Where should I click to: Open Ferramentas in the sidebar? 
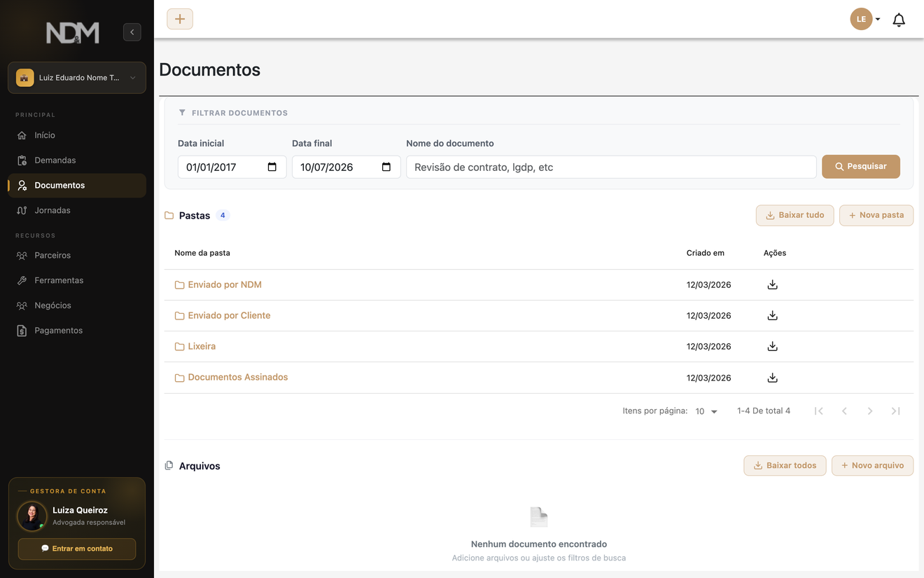[x=77, y=280]
